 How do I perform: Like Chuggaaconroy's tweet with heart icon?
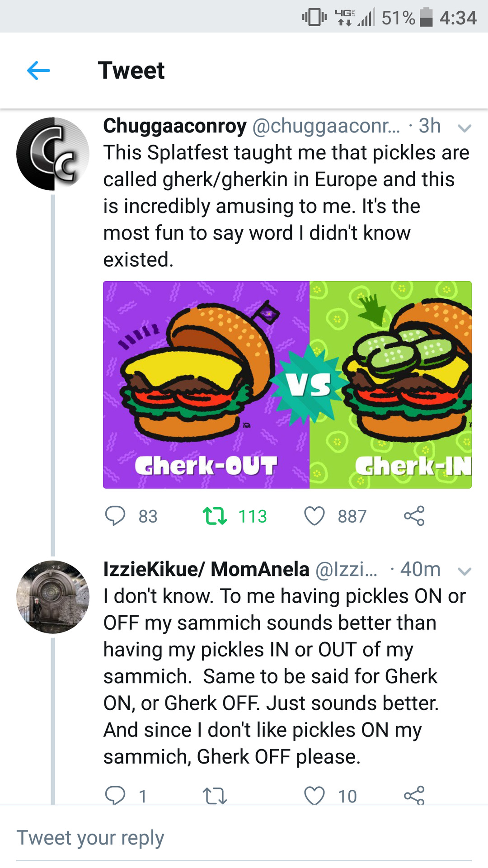pos(314,516)
